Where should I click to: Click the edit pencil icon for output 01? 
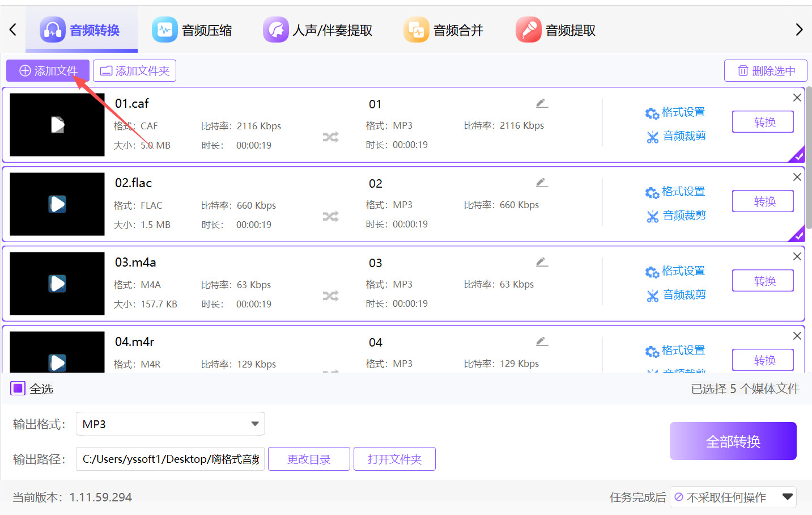coord(542,103)
